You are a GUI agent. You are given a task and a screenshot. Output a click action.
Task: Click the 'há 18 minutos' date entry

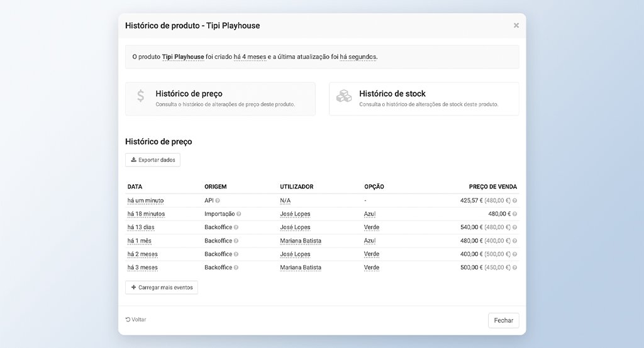146,214
